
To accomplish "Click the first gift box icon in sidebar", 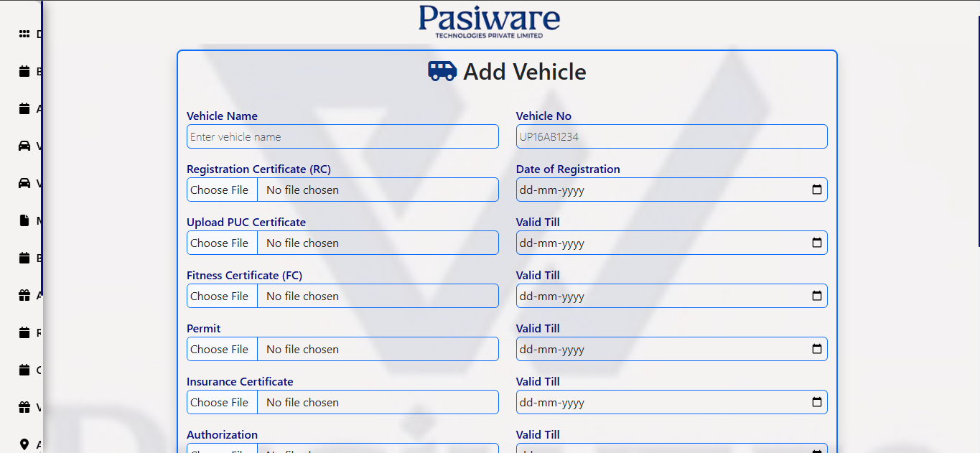I will (24, 295).
